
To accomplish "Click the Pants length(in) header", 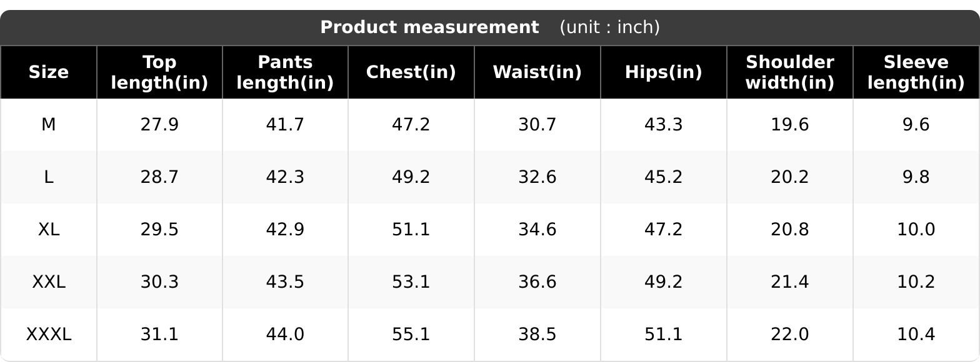I will coord(285,72).
